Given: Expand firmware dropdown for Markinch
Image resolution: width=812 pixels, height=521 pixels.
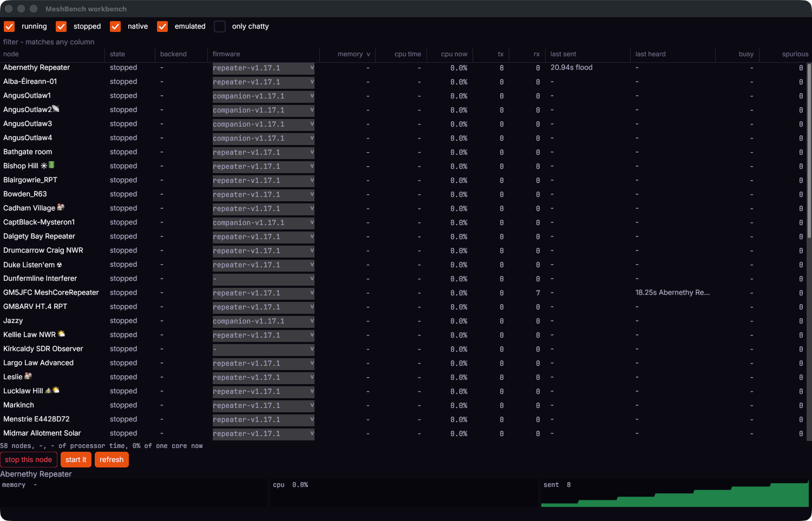Looking at the screenshot, I should point(263,406).
